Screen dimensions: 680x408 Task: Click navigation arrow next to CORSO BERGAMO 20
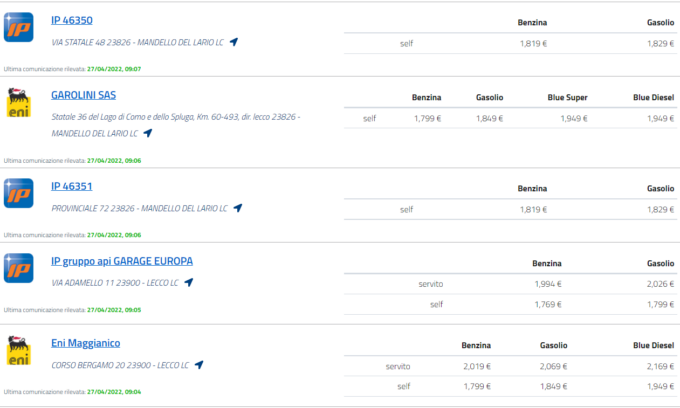199,365
